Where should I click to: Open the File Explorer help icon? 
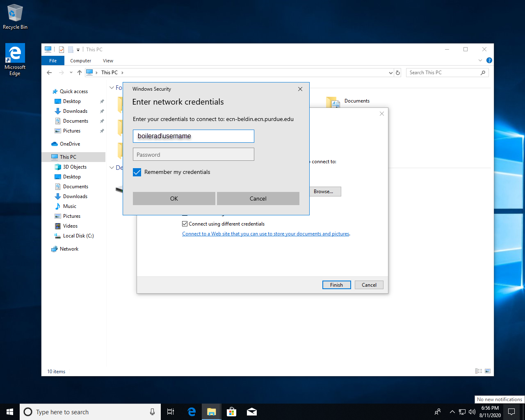(x=489, y=60)
